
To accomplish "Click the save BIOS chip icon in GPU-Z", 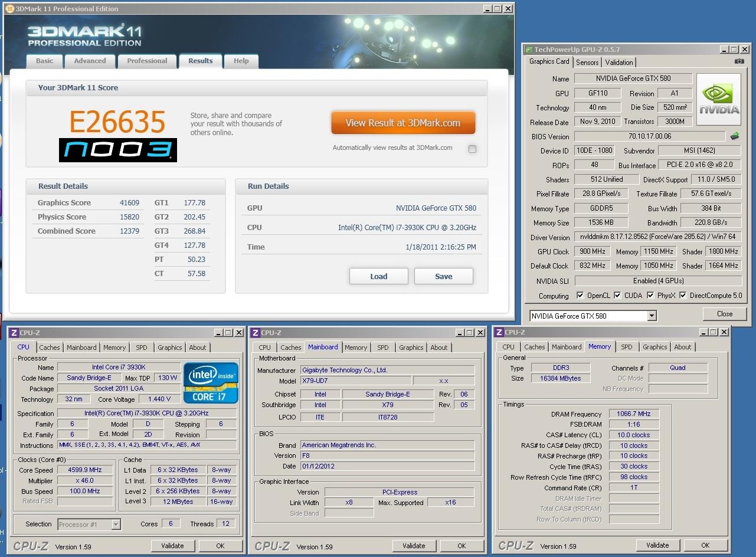I will [x=735, y=136].
